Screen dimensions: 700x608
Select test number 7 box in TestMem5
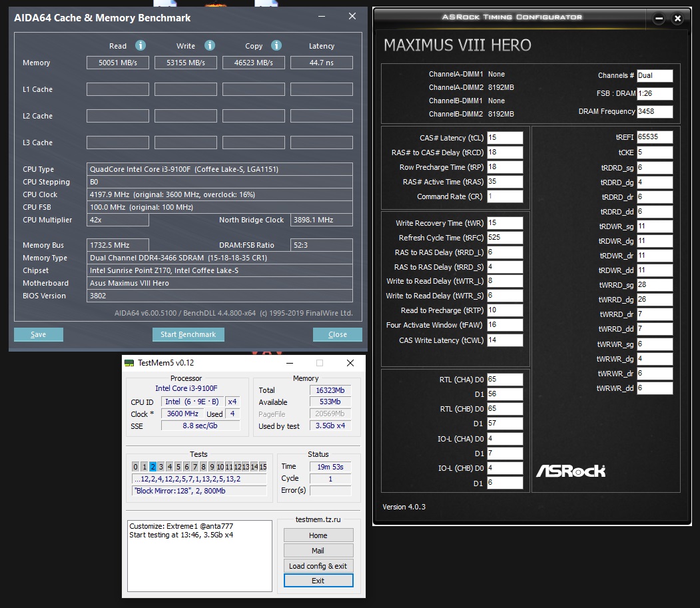(195, 467)
